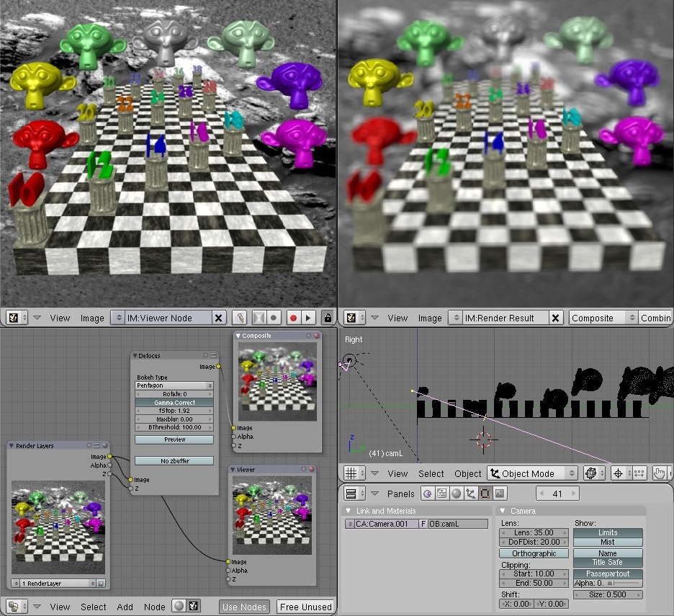Select composite nodes face icon in node header
Image resolution: width=674 pixels, height=616 pixels.
[x=194, y=606]
